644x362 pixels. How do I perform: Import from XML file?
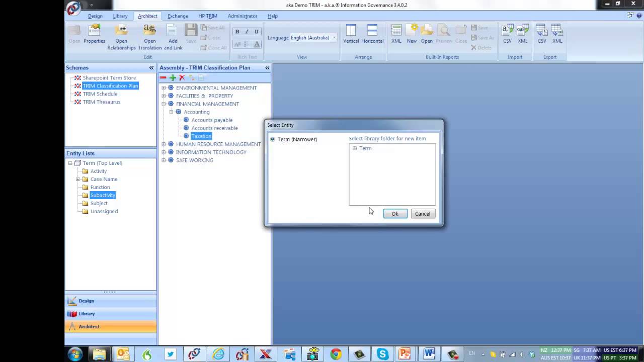[523, 34]
